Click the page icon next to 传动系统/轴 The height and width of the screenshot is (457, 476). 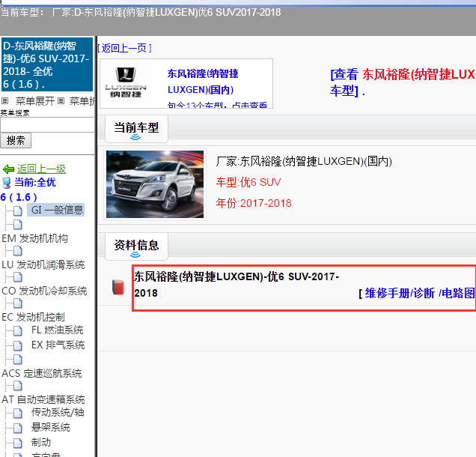pos(18,413)
